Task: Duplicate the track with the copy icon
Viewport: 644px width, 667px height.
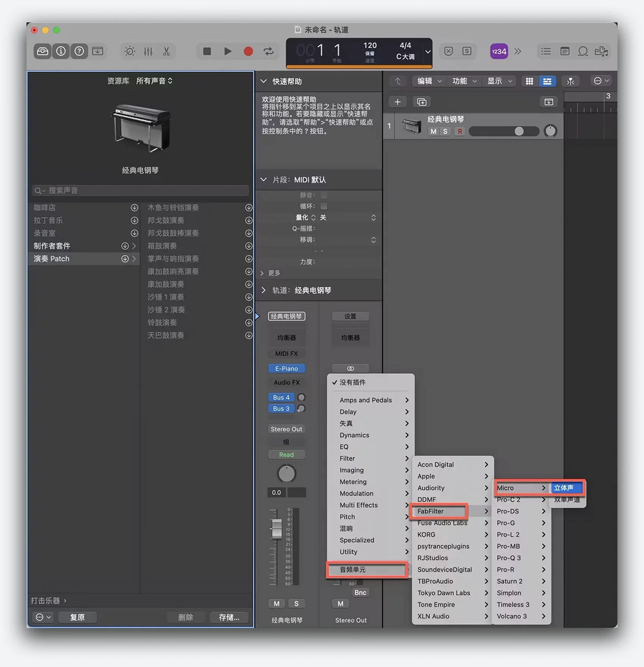Action: coord(421,102)
